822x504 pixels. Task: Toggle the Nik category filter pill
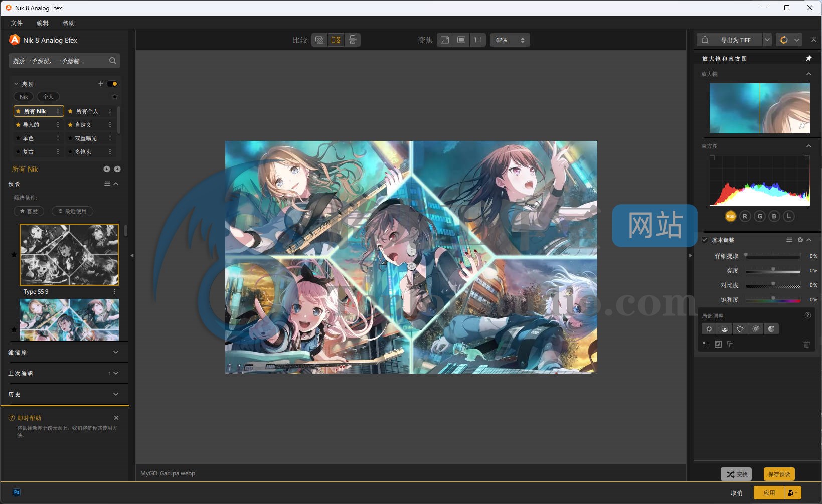[24, 97]
